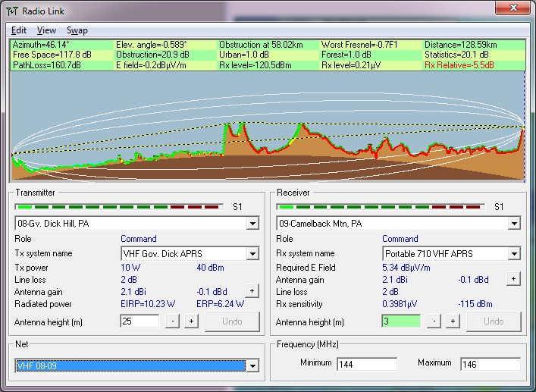Click the 5.34 dBµV/m required field value

point(406,268)
